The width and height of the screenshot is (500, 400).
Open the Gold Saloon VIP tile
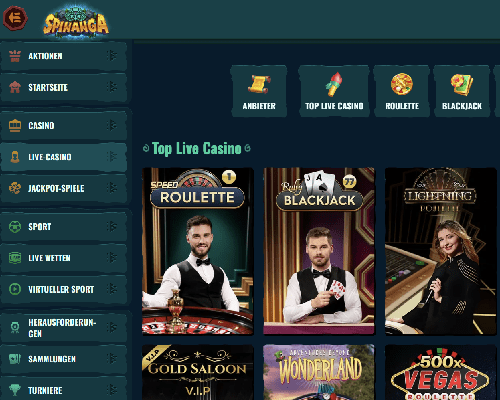click(198, 372)
